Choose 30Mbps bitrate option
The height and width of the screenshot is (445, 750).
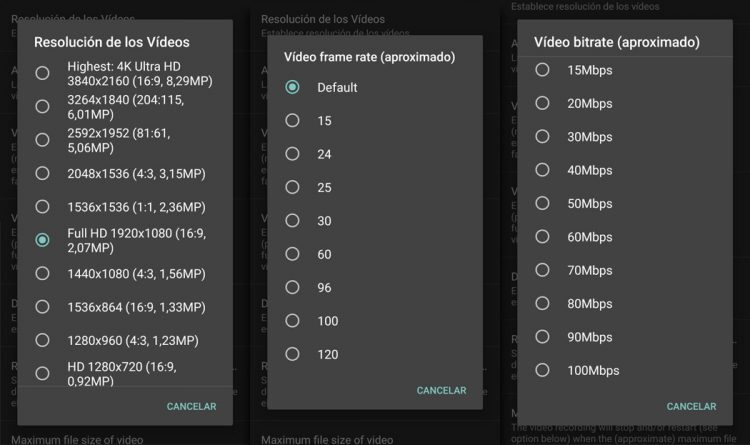coord(542,136)
